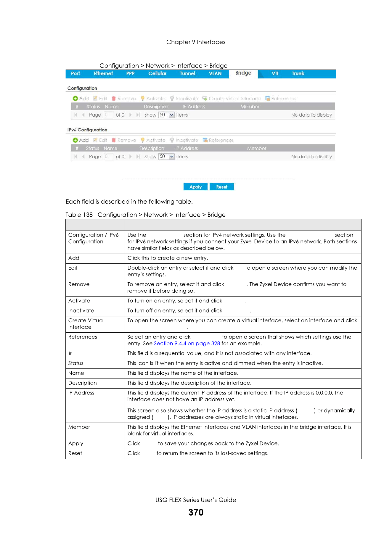
Task: Click the "IPv6 Configuration" section heading in the screenshot
Action: pos(87,130)
